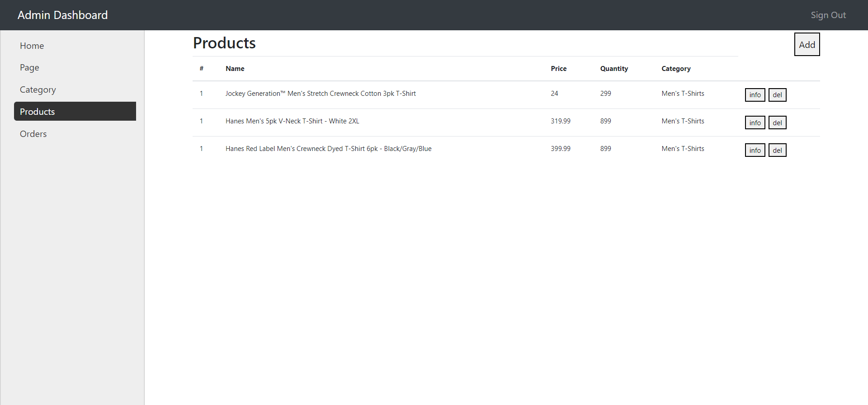Go to Page in the sidebar

29,67
